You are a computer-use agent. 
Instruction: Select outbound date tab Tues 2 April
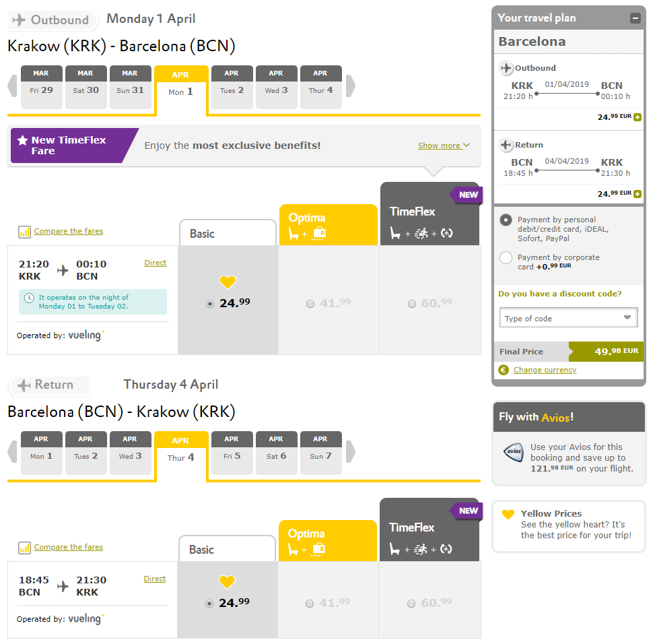point(232,88)
